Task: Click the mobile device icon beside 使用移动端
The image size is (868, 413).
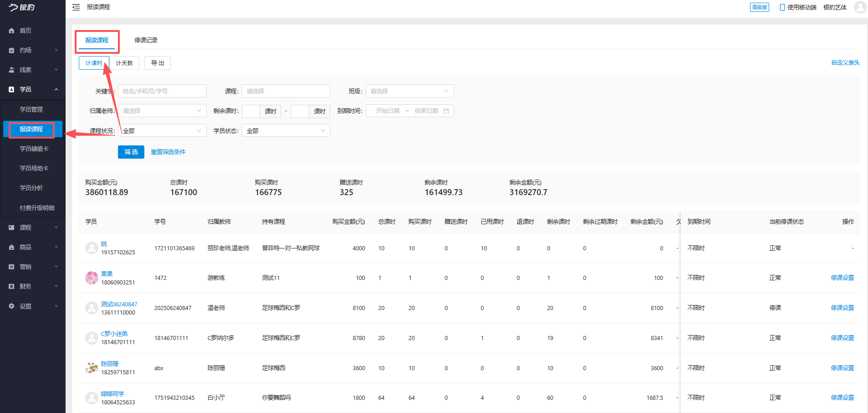Action: coord(782,7)
